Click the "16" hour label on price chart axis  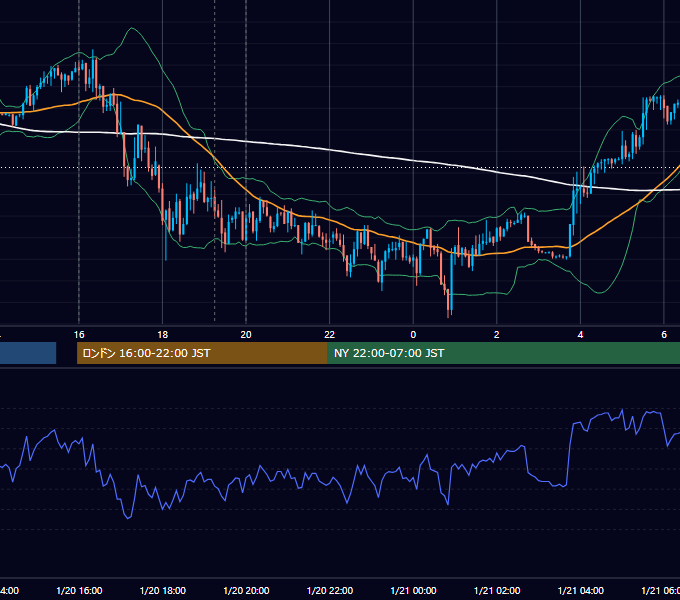pos(79,335)
